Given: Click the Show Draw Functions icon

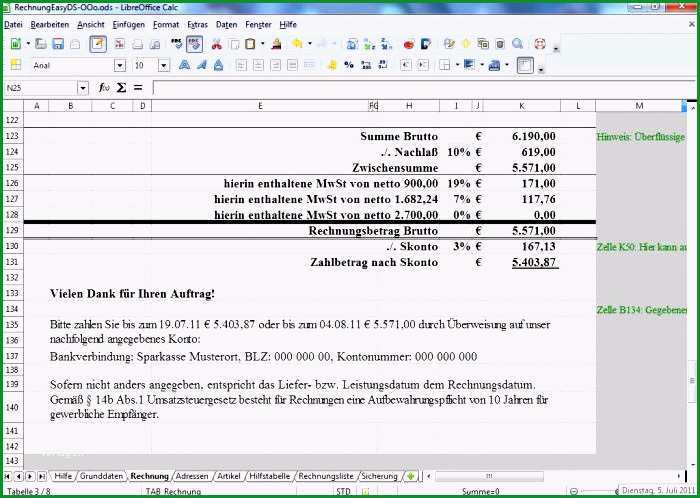Looking at the screenshot, I should [426, 44].
